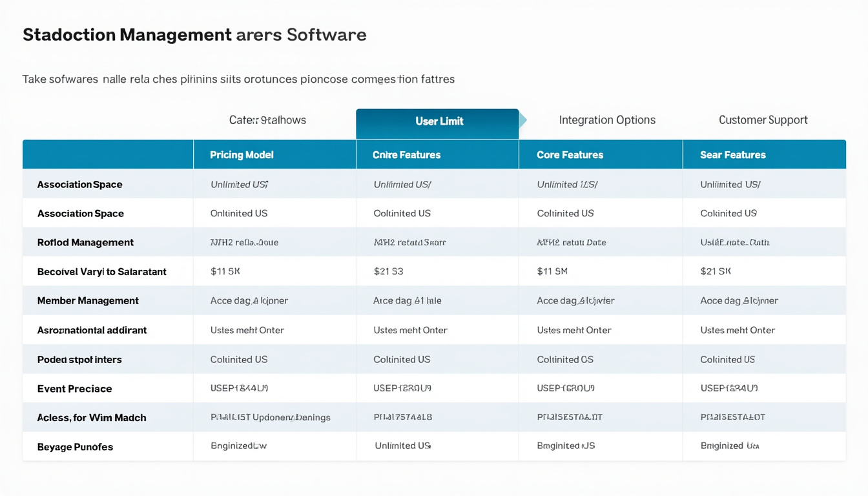This screenshot has width=868, height=496.
Task: Click the Sear Features column header
Action: [x=733, y=155]
